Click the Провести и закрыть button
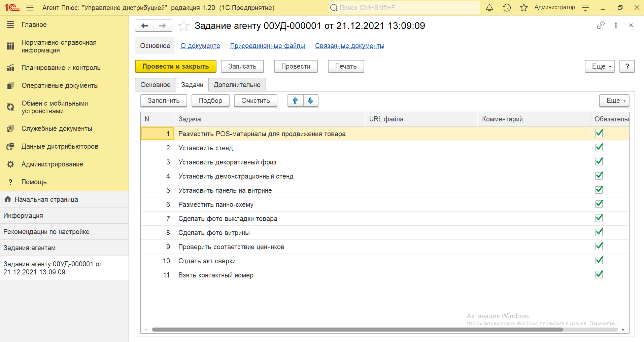 [175, 66]
